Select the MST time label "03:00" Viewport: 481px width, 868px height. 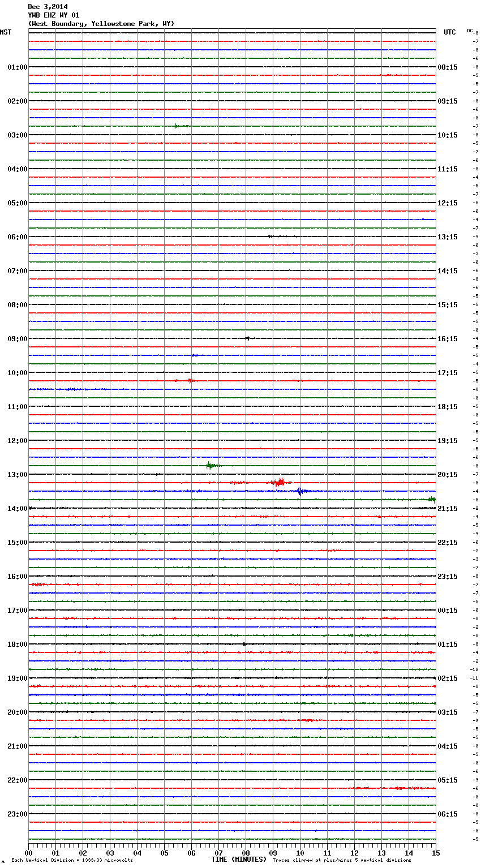pyautogui.click(x=18, y=135)
